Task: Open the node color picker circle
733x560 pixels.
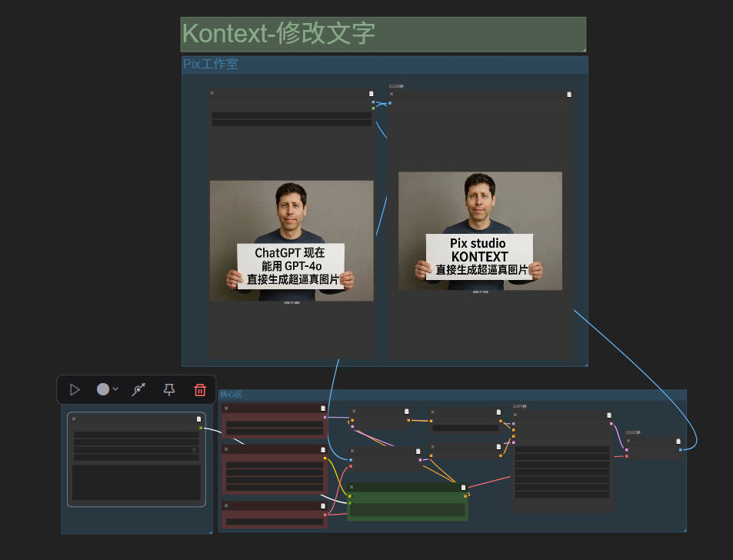Action: (103, 389)
